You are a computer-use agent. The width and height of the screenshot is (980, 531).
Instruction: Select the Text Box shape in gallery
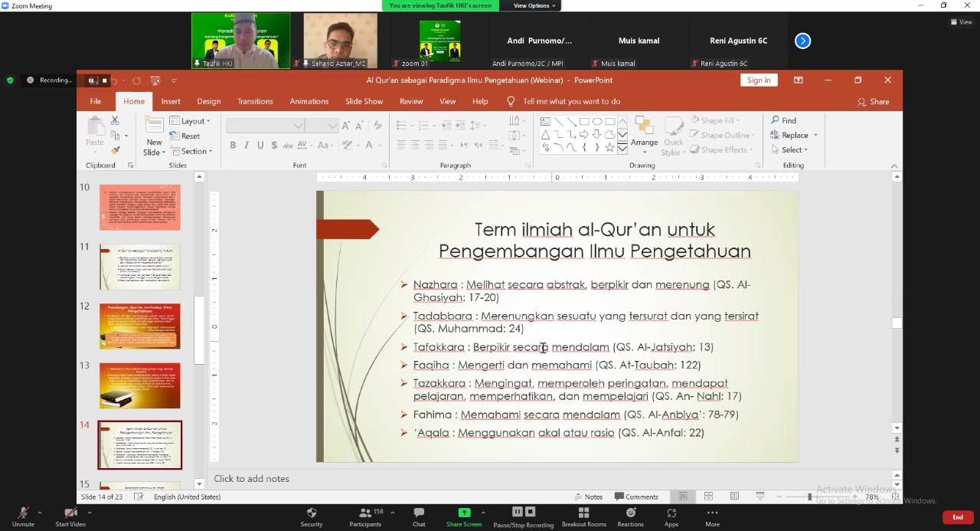[x=545, y=121]
